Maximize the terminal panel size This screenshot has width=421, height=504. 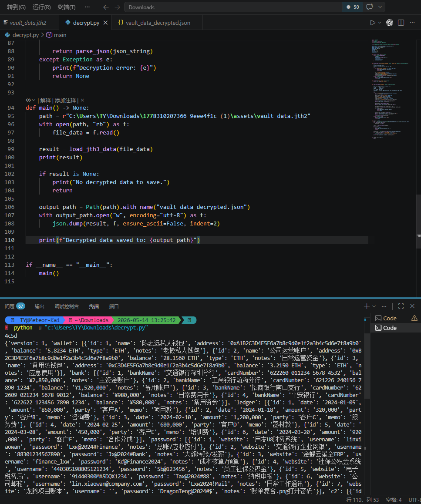(x=401, y=306)
